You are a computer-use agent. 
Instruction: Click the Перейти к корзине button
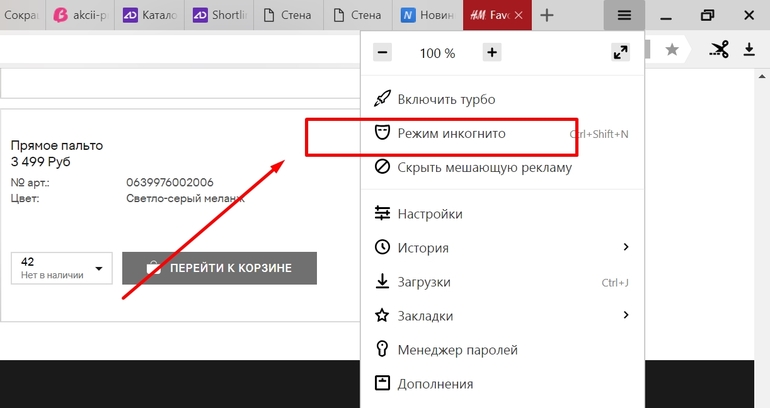(219, 268)
